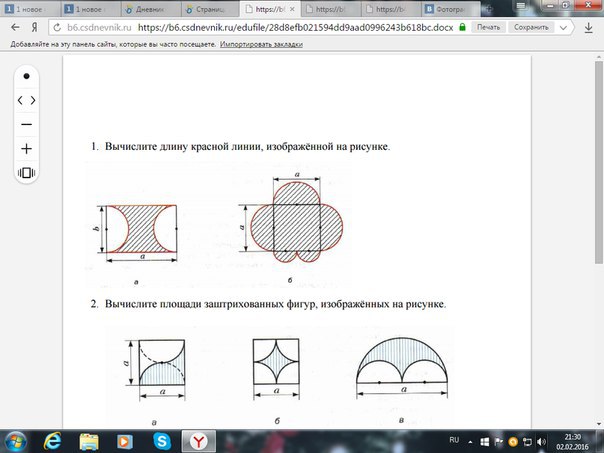Close the active docx tab
This screenshot has height=453, width=604.
click(x=292, y=9)
